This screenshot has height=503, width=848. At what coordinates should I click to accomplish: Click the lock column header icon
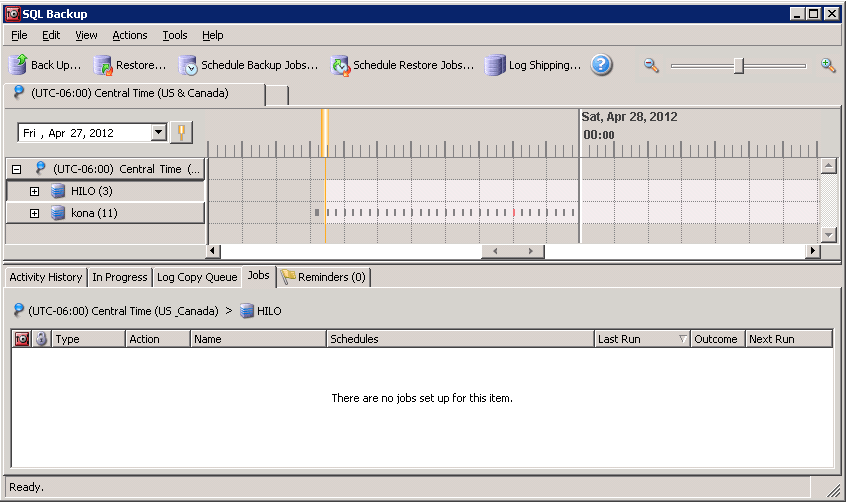click(x=42, y=339)
